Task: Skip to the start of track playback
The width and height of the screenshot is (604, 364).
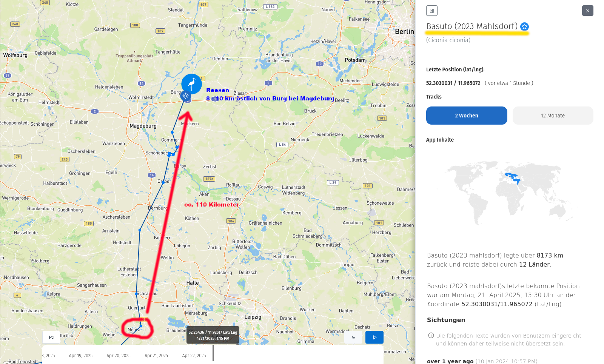Action: point(51,337)
